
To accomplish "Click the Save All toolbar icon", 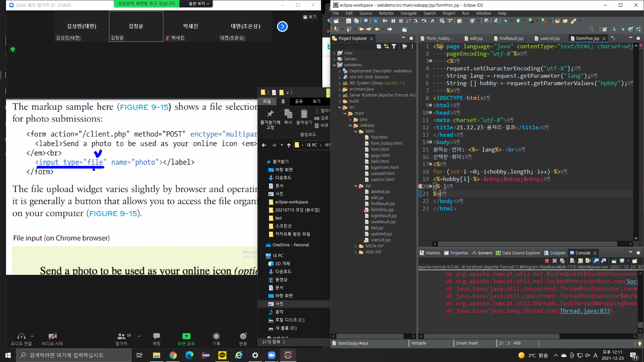I will pyautogui.click(x=356, y=21).
